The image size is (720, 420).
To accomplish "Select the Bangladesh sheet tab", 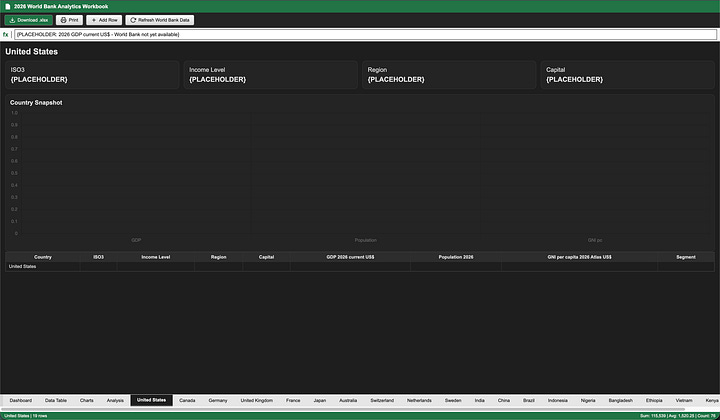I will [621, 400].
